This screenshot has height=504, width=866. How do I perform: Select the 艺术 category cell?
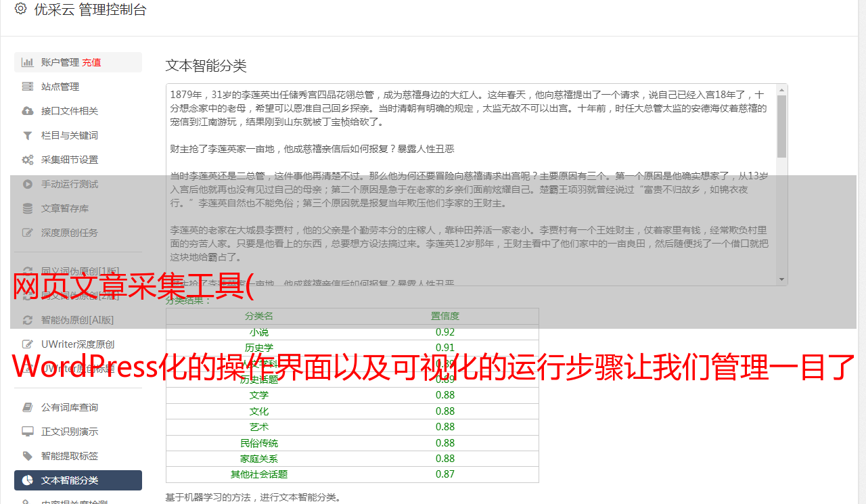259,427
